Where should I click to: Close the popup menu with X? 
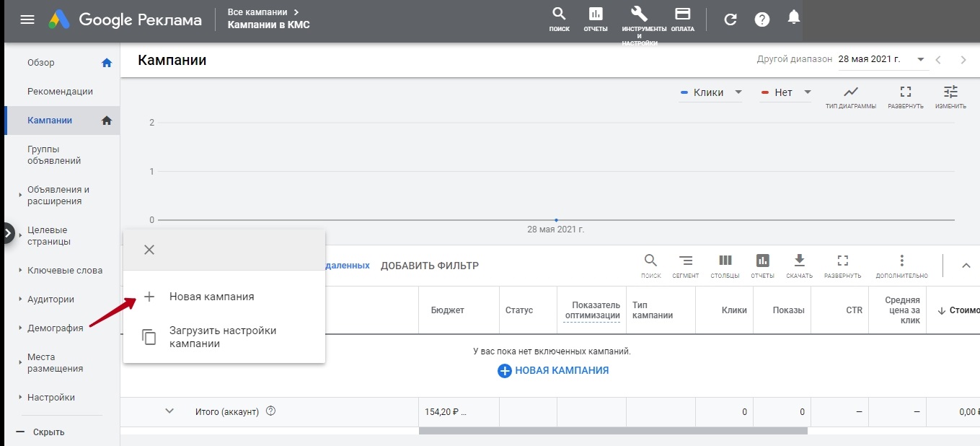click(149, 250)
